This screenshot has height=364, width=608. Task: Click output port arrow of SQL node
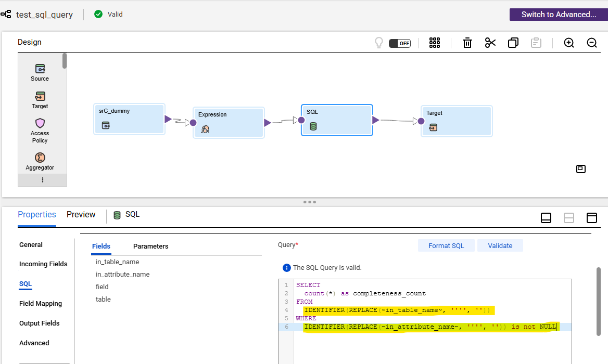click(376, 120)
